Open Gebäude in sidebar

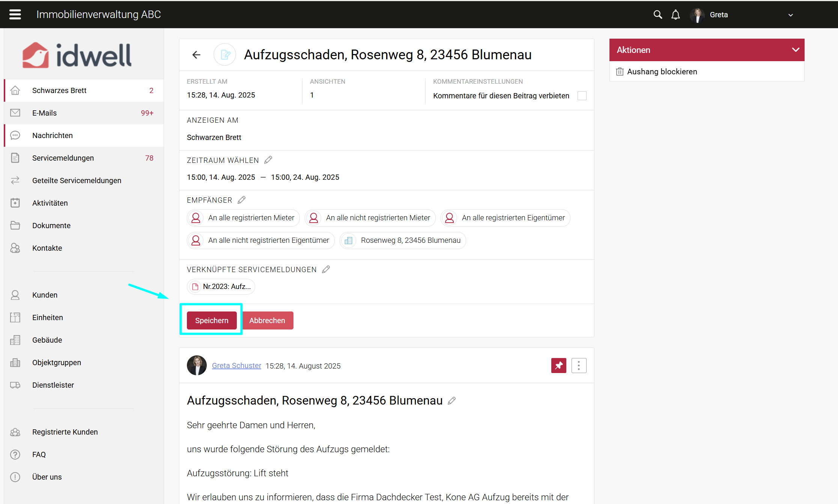point(84,340)
